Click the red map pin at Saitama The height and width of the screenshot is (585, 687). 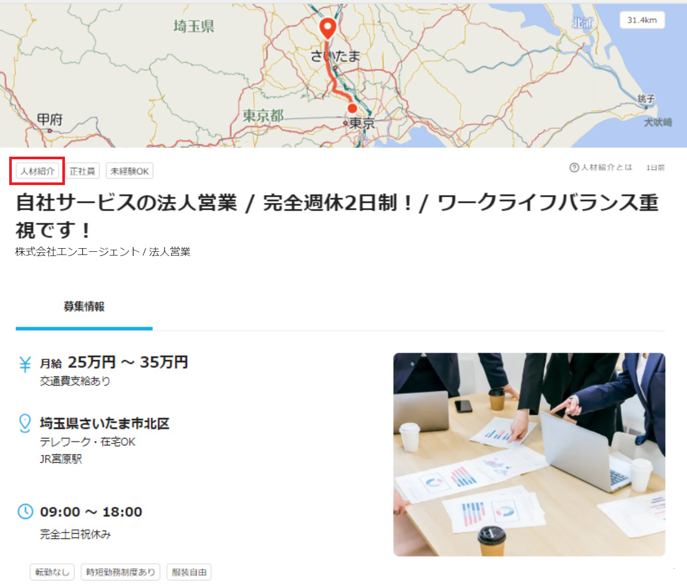click(328, 29)
